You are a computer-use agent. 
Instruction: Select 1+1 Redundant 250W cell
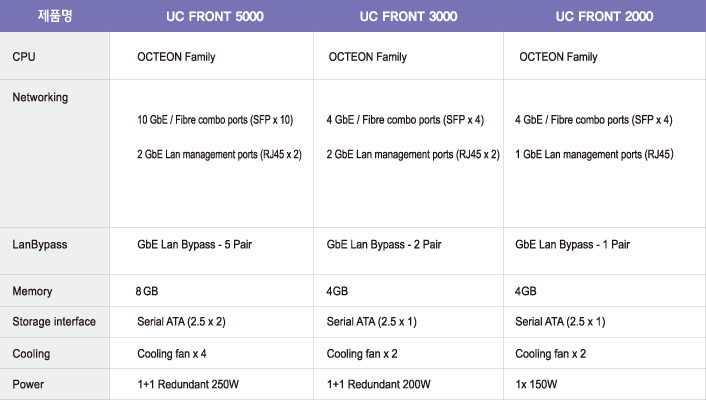point(188,384)
